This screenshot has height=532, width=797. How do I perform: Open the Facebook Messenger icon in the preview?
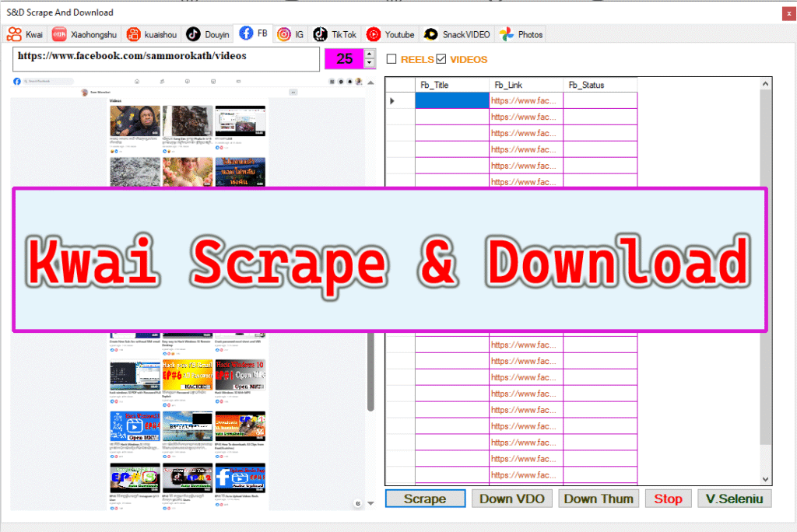(x=341, y=82)
